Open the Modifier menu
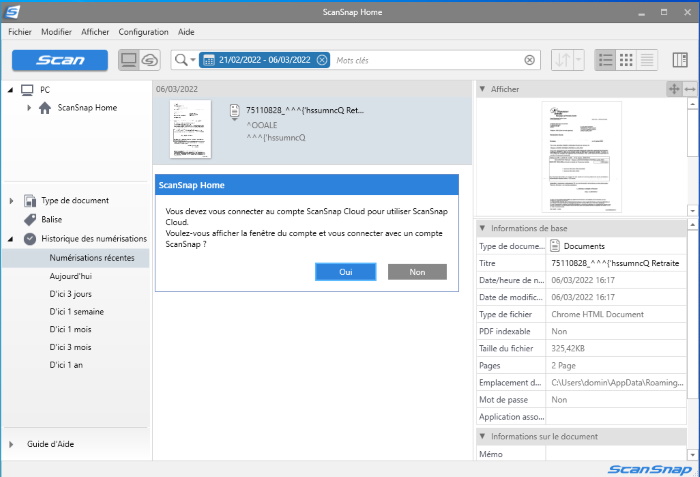700x477 pixels. tap(56, 32)
